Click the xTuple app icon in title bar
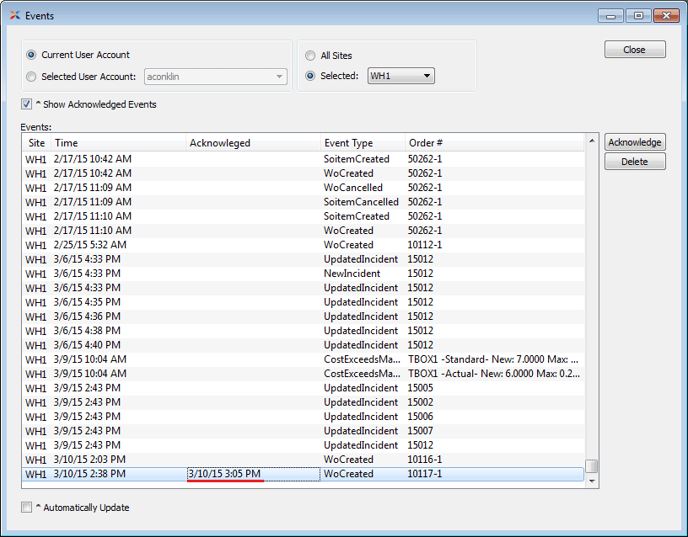The height and width of the screenshot is (537, 688). 14,16
